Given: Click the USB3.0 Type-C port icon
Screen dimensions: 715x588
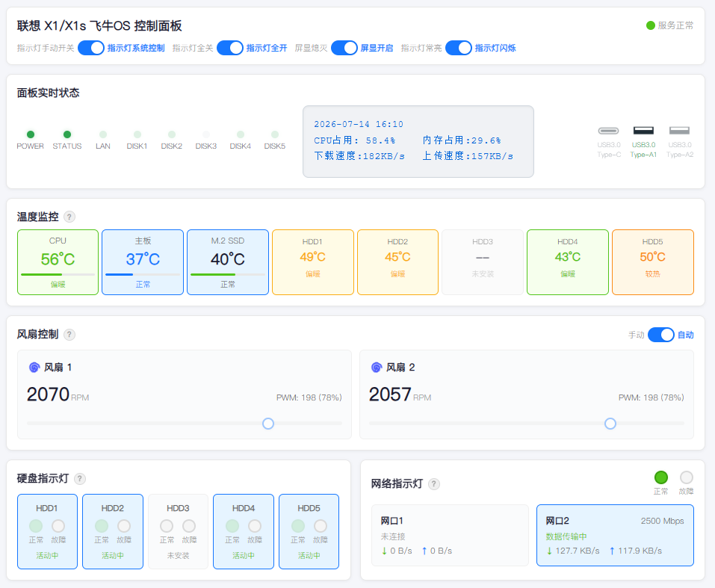Looking at the screenshot, I should click(x=608, y=131).
